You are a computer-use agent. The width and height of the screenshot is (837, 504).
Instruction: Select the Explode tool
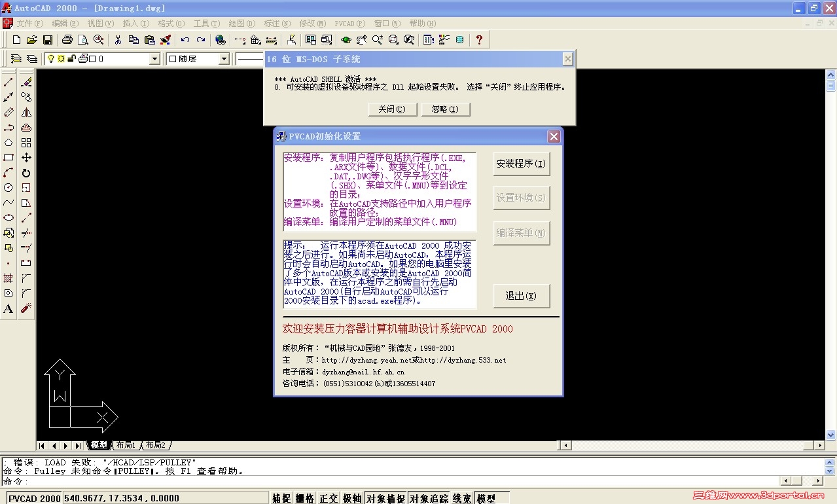26,308
